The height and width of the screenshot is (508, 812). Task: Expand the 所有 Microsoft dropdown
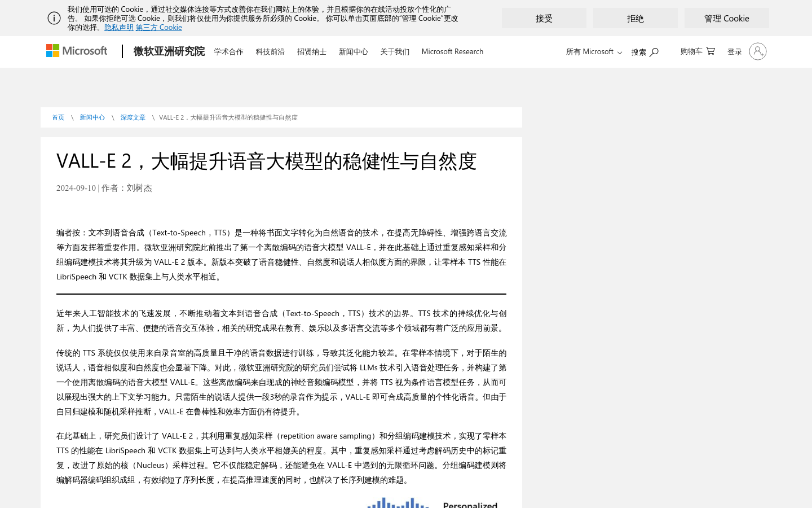tap(594, 51)
